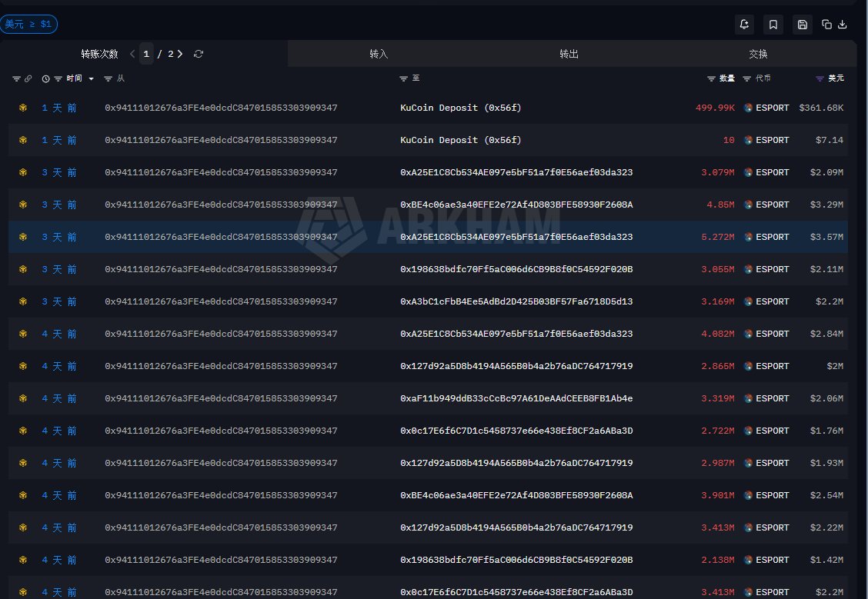Click the save floppy-disk icon

pyautogui.click(x=802, y=25)
